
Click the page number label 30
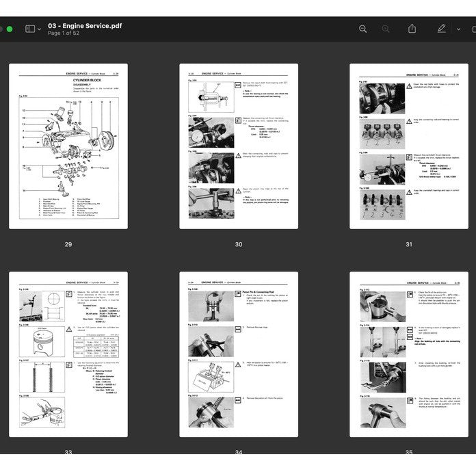point(238,244)
